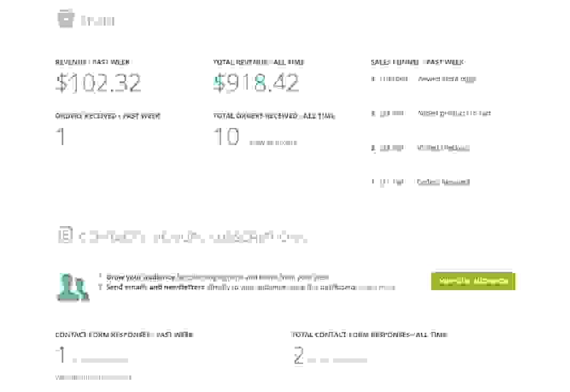Click the Store shopping bag icon
570x392 pixels.
(x=66, y=18)
